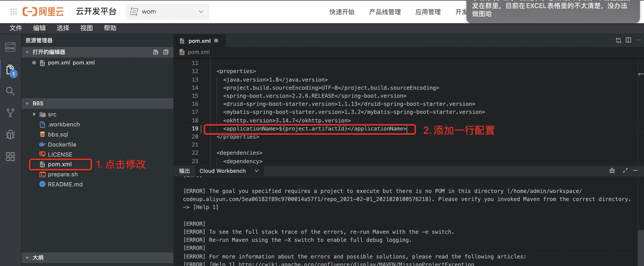Click Save All icon in 打开的编辑器
This screenshot has height=266, width=644.
(x=156, y=52)
